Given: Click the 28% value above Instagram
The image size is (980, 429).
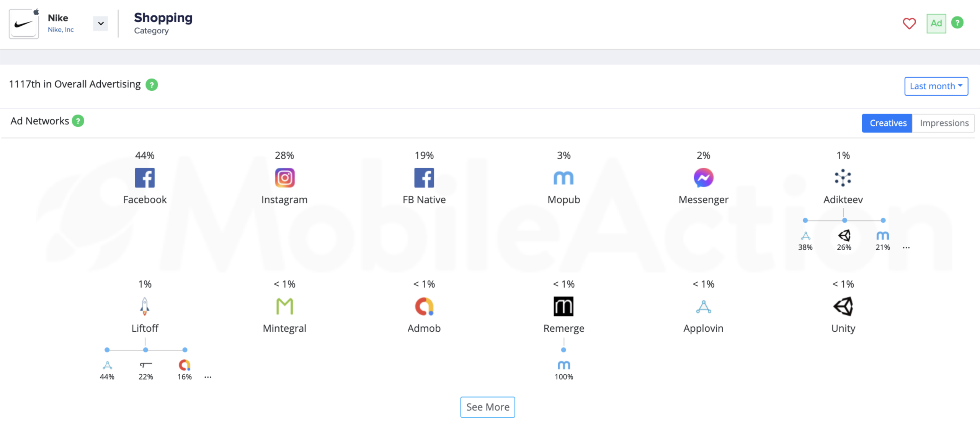Looking at the screenshot, I should pyautogui.click(x=284, y=156).
